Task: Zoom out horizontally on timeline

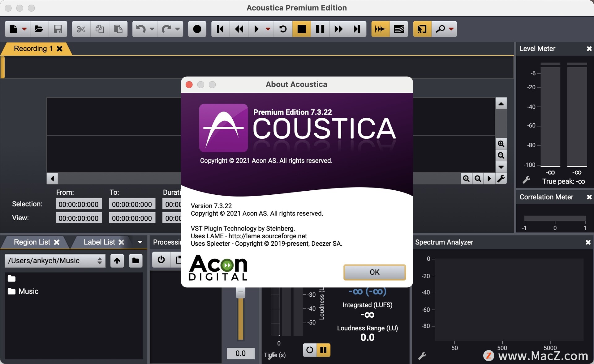Action: [x=478, y=178]
